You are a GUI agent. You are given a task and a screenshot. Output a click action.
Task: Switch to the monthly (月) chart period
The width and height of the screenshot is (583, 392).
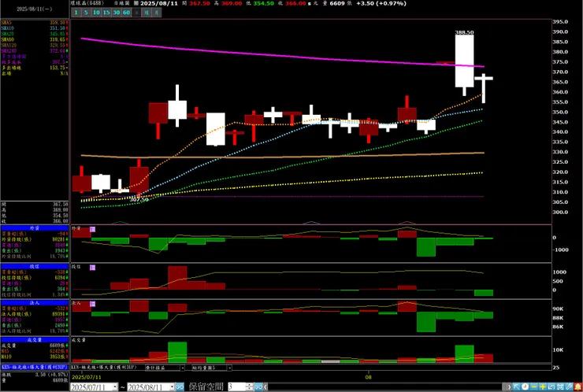[157, 13]
